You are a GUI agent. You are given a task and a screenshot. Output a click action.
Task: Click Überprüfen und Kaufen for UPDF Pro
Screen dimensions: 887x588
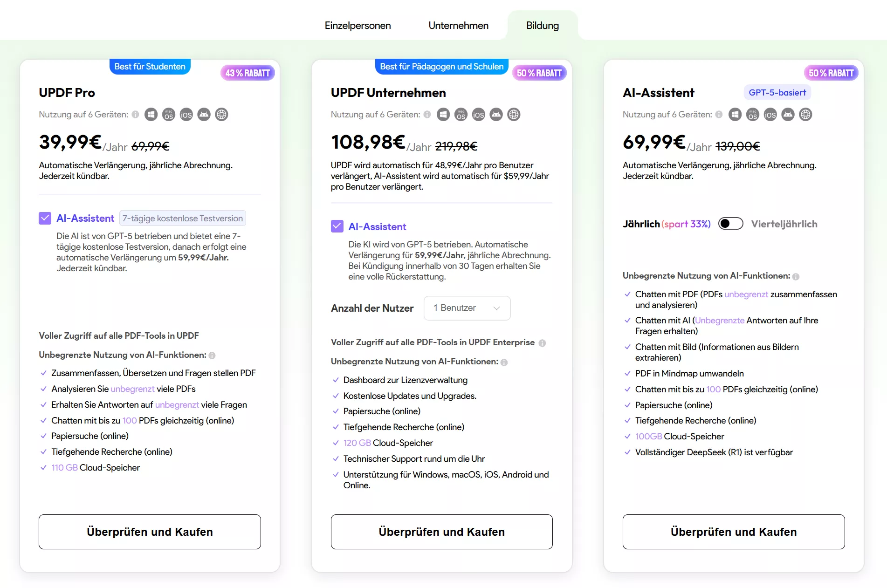click(150, 532)
